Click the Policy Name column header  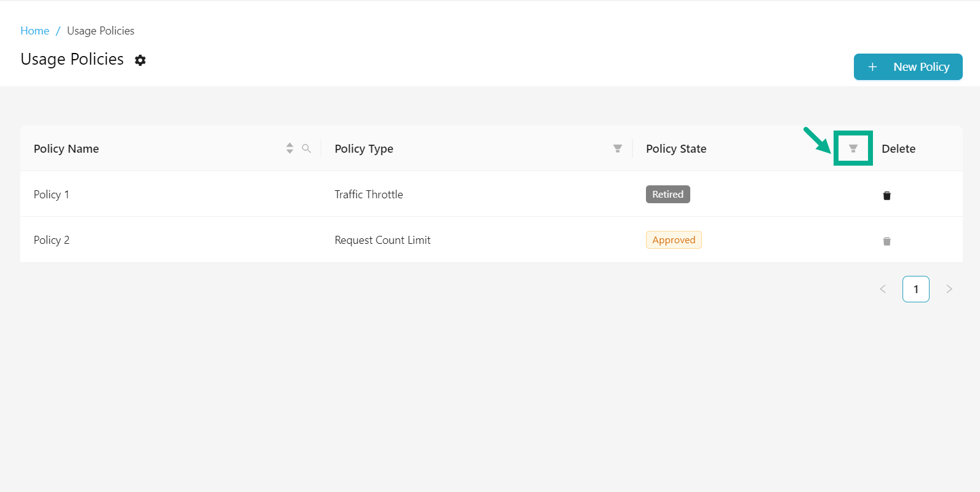pos(66,149)
